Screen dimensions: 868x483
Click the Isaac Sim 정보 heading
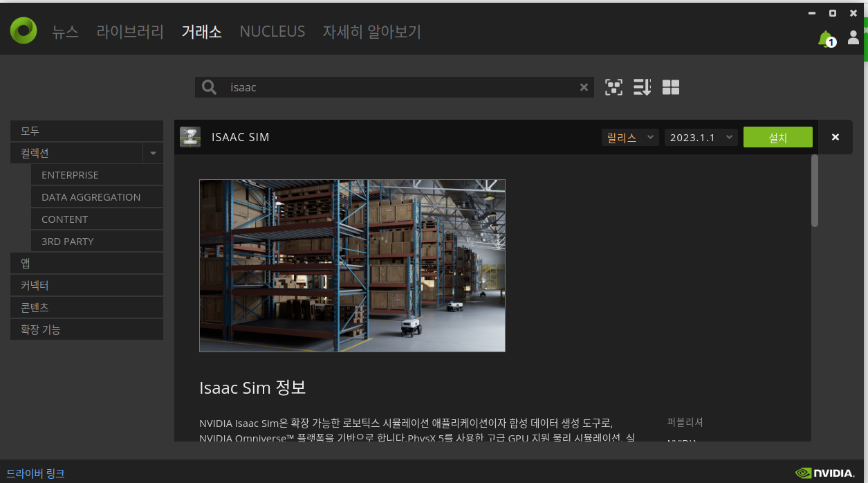coord(252,388)
